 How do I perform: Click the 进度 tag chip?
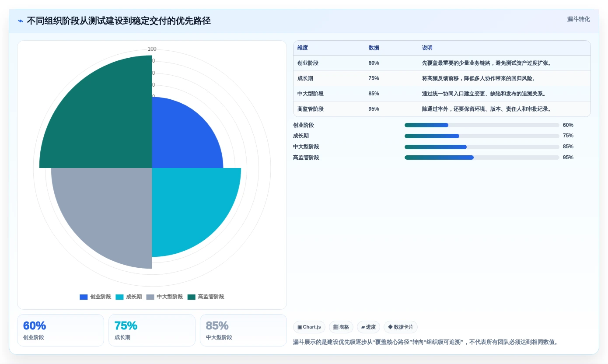(368, 327)
